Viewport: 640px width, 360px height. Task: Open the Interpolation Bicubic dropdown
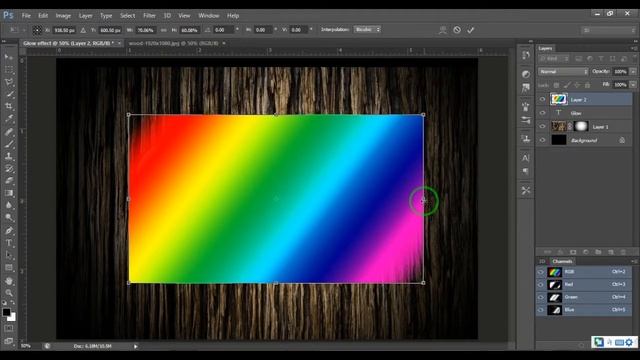(x=367, y=29)
